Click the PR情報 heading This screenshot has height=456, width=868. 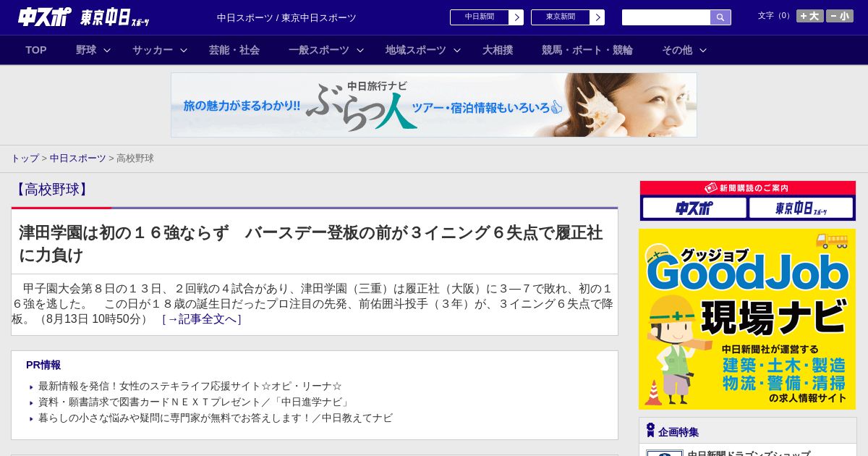point(43,366)
